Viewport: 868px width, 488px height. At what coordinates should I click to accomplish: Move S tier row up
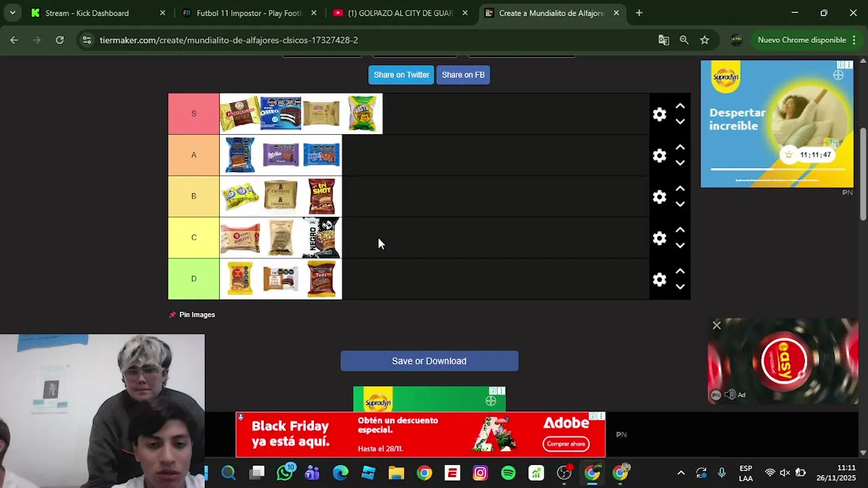tap(680, 106)
